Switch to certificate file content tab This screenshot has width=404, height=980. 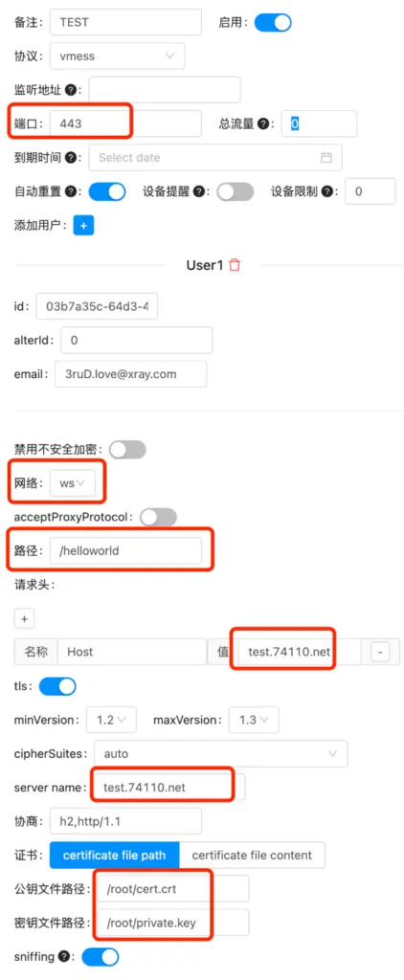coord(252,855)
